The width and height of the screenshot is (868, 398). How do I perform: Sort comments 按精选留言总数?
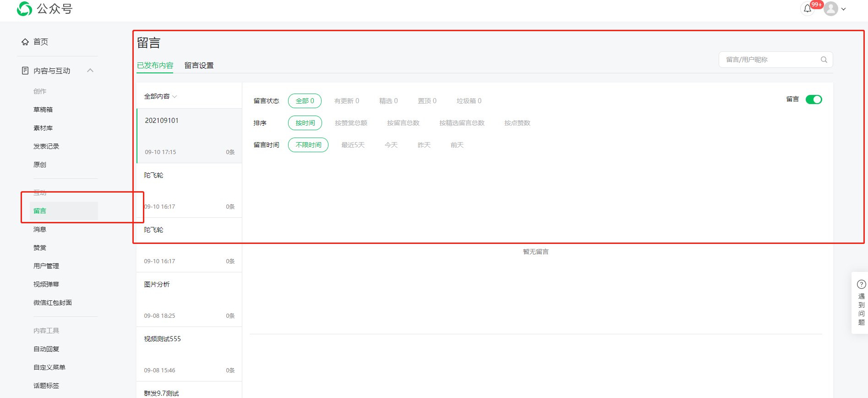[462, 123]
